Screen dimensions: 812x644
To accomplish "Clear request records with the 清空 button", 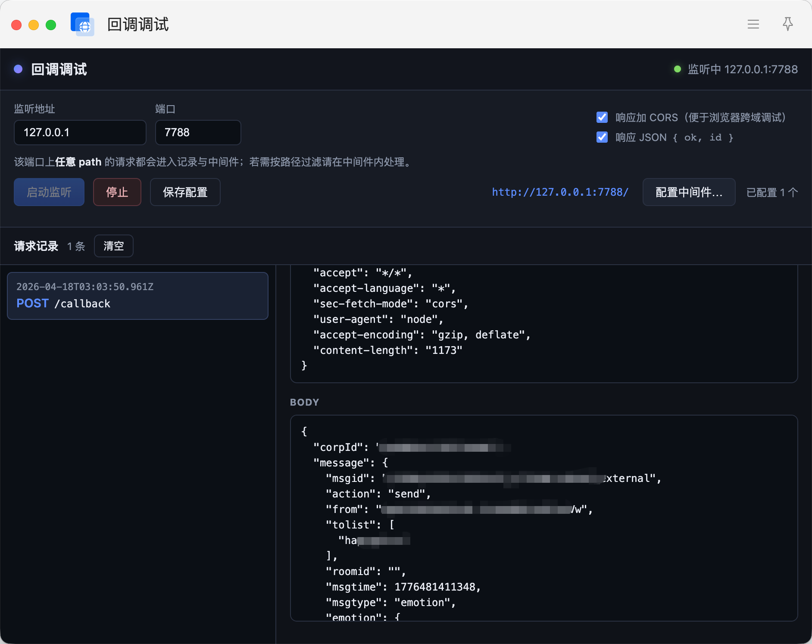I will point(113,246).
